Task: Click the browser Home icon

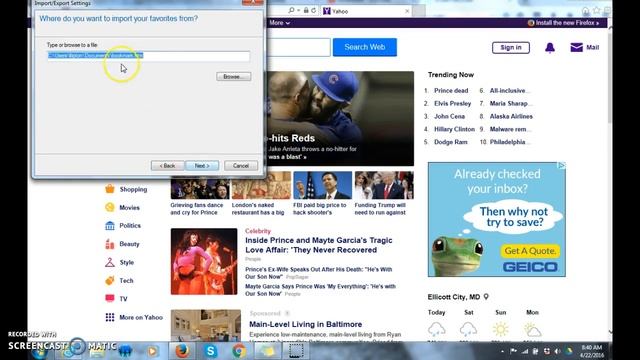Action: (586, 11)
